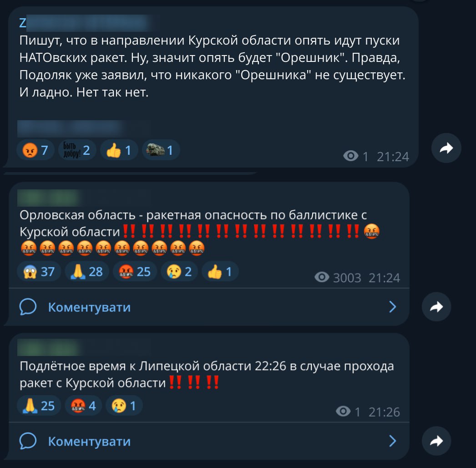Expand comments chevron on Lipetsk post
Screen dimensions: 476x468
coord(393,441)
